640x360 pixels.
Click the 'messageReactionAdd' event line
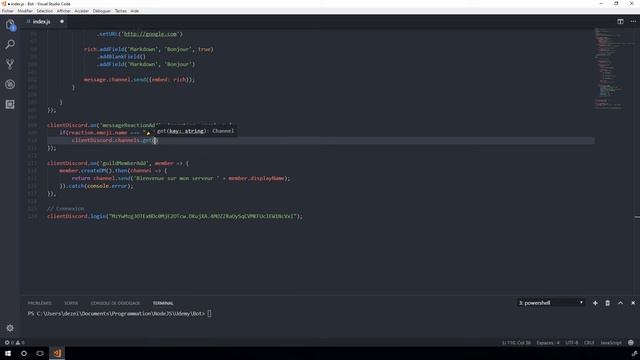point(139,125)
